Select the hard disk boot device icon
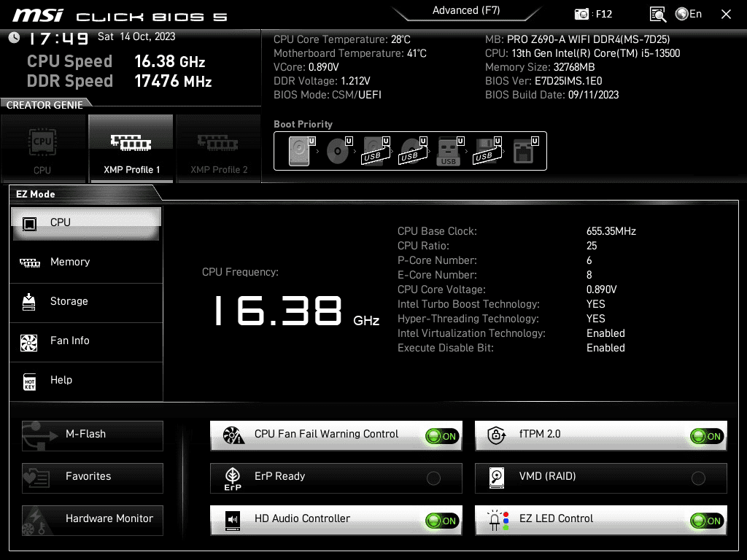 tap(301, 151)
